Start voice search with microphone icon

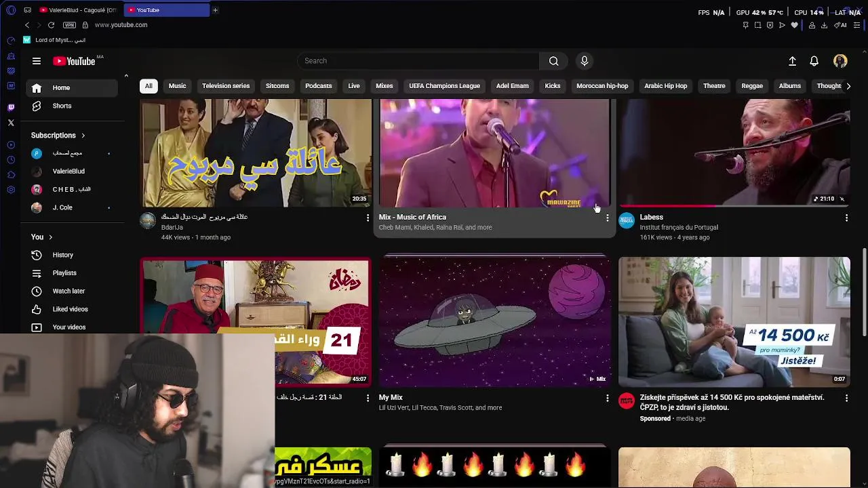[x=585, y=61]
